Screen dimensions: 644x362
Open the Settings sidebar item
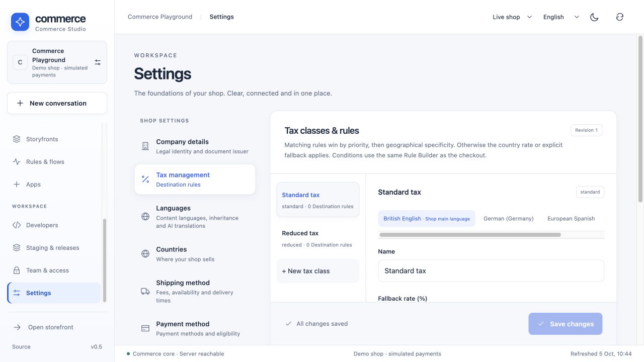pos(54,293)
